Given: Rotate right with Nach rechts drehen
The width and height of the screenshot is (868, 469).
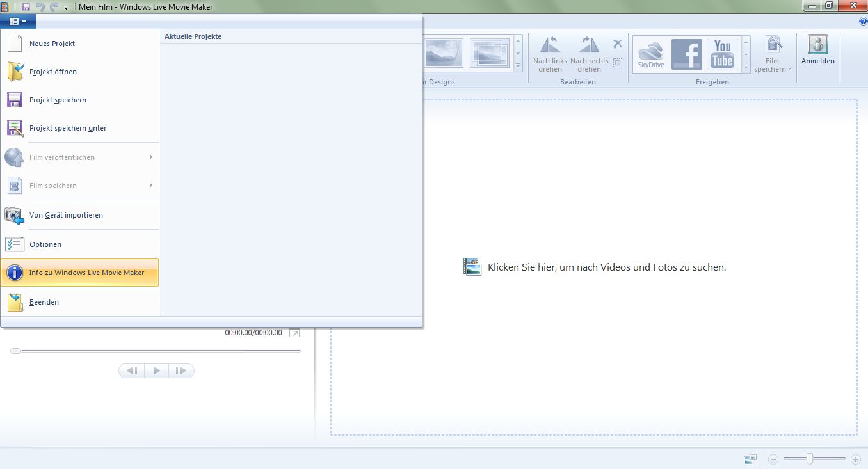Looking at the screenshot, I should tap(589, 54).
